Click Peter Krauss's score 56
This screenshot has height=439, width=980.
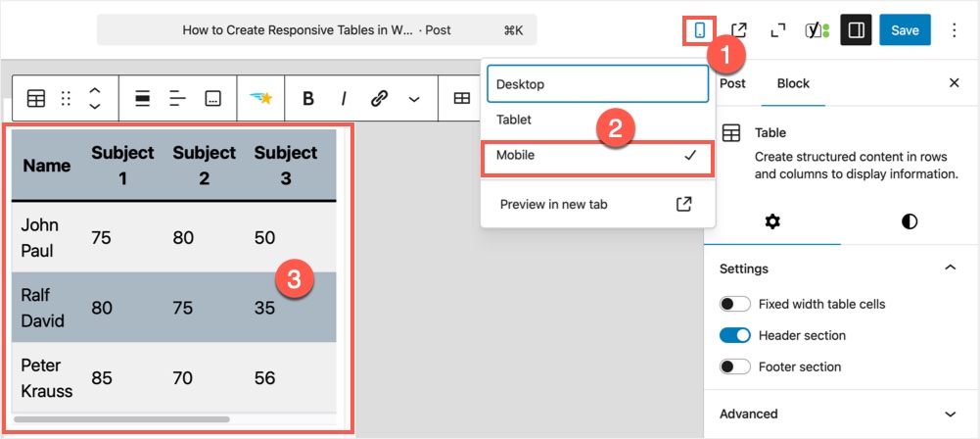point(265,377)
